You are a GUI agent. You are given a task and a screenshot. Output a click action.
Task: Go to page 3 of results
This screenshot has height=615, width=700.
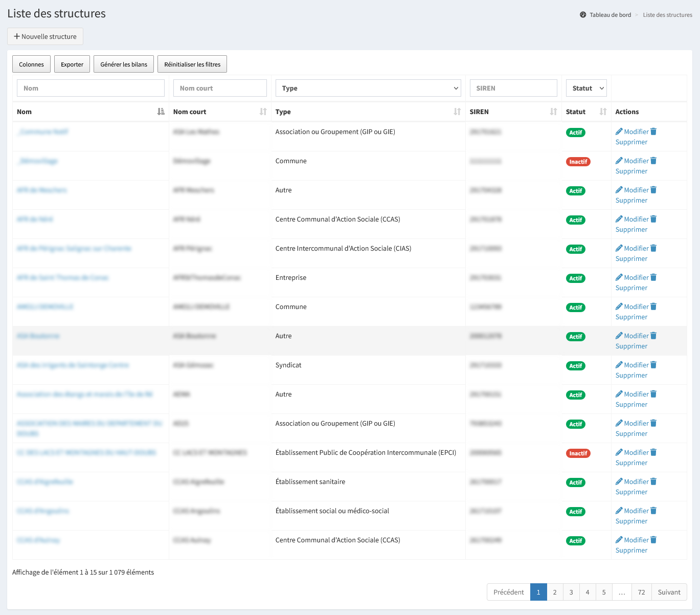click(571, 592)
